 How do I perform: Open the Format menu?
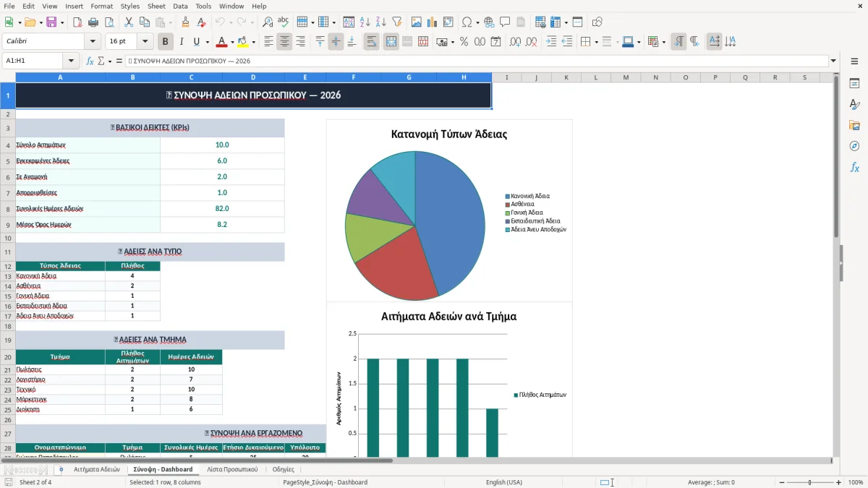pyautogui.click(x=101, y=6)
